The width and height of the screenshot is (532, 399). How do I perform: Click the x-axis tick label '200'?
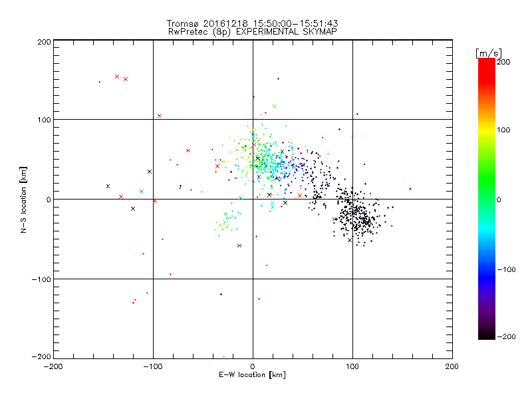[452, 366]
